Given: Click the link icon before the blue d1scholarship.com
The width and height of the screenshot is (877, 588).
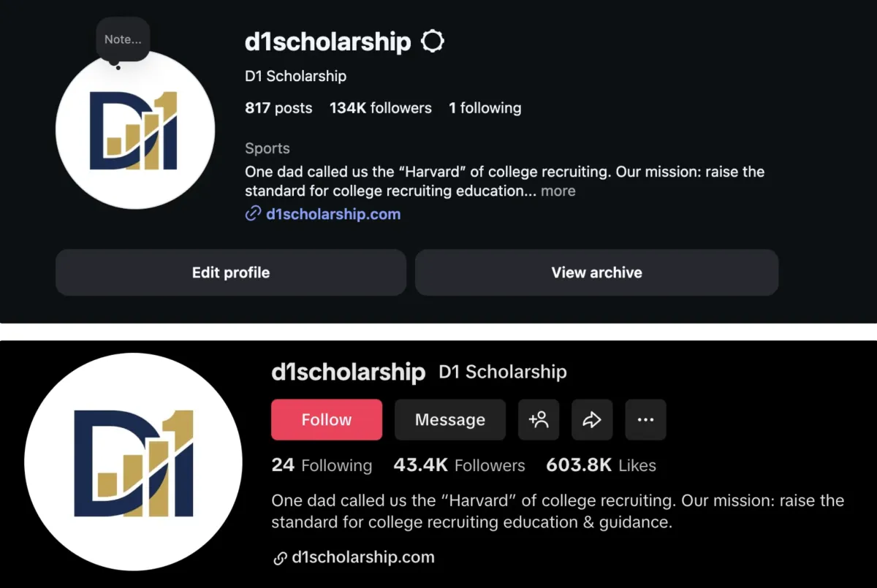Looking at the screenshot, I should (253, 214).
